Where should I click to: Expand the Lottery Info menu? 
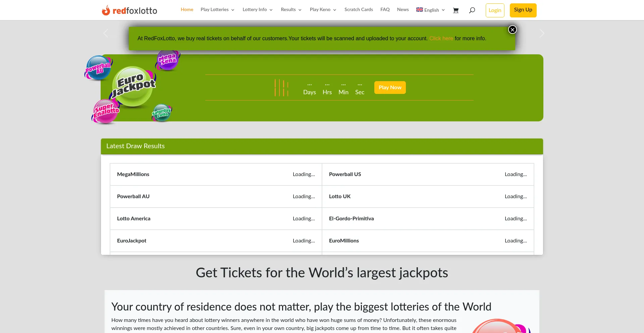tap(257, 10)
